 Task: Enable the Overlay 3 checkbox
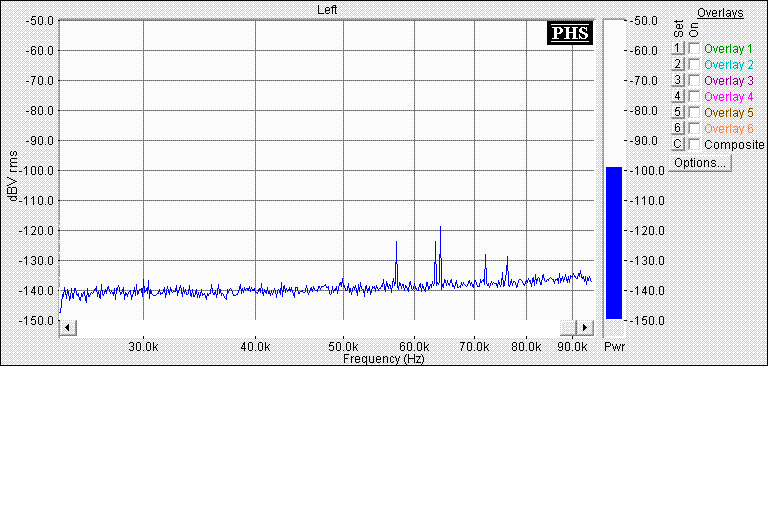coord(694,80)
